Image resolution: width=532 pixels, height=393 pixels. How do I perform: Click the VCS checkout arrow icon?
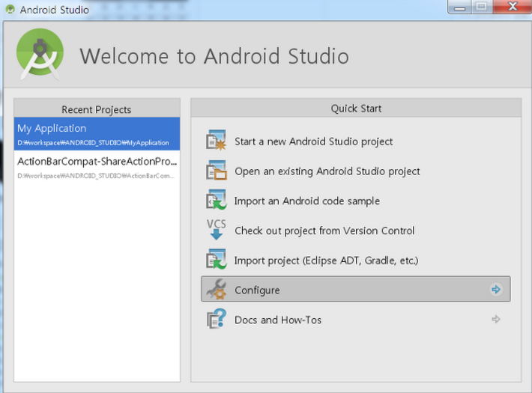click(x=216, y=230)
